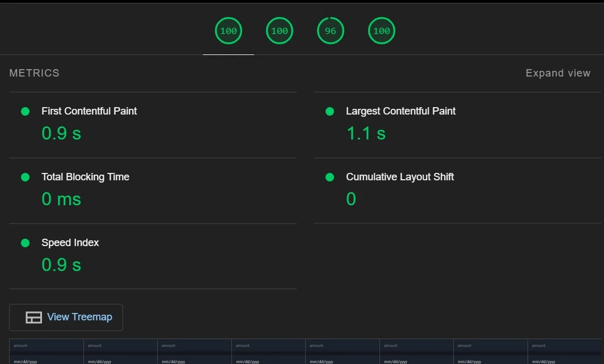Click Expand view for the metrics
This screenshot has height=364, width=604.
point(557,73)
